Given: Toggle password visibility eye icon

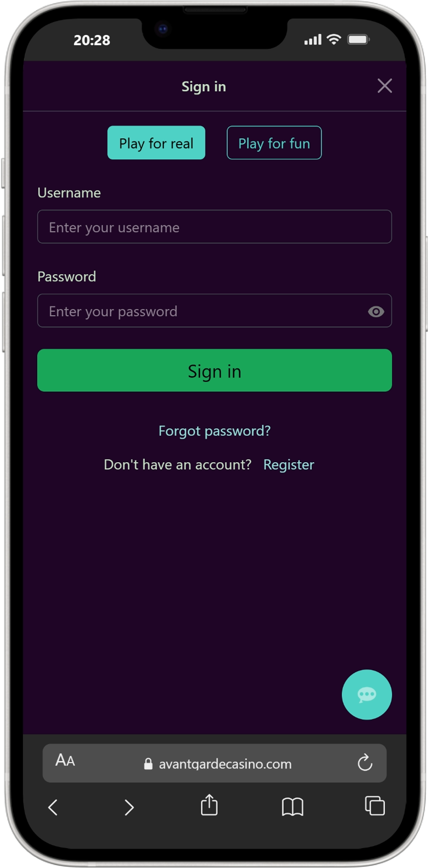Looking at the screenshot, I should tap(376, 312).
